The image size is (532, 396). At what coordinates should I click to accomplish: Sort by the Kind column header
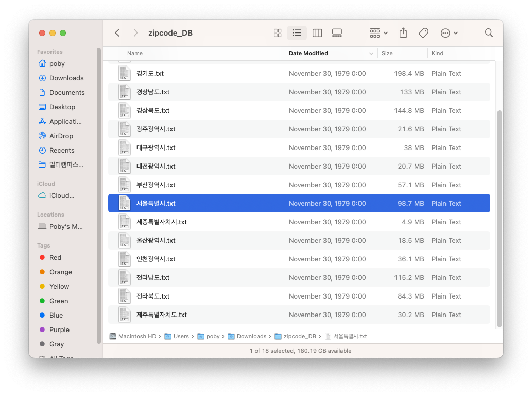click(437, 53)
